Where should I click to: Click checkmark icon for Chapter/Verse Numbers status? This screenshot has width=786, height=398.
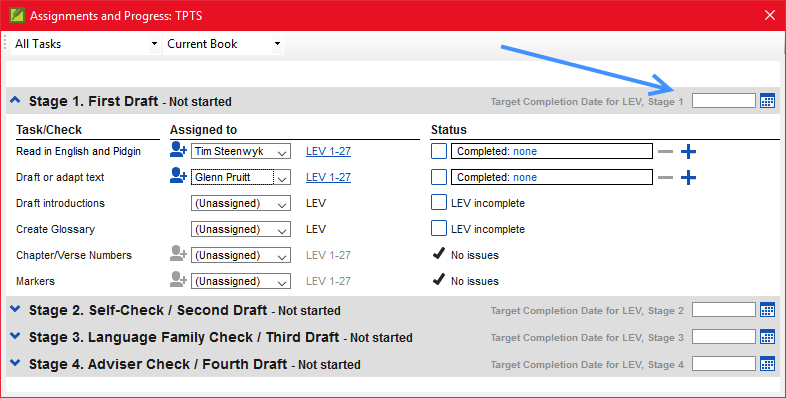[x=439, y=254]
